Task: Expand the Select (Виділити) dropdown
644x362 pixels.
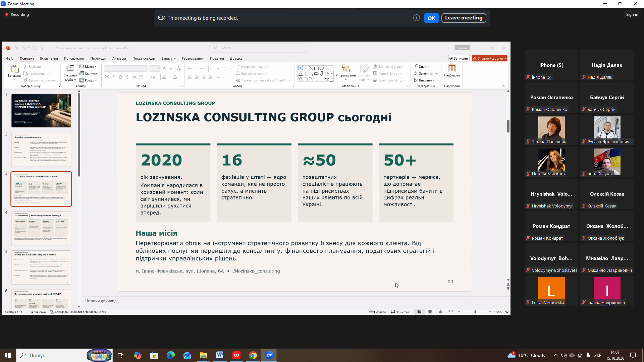Action: click(x=425, y=80)
